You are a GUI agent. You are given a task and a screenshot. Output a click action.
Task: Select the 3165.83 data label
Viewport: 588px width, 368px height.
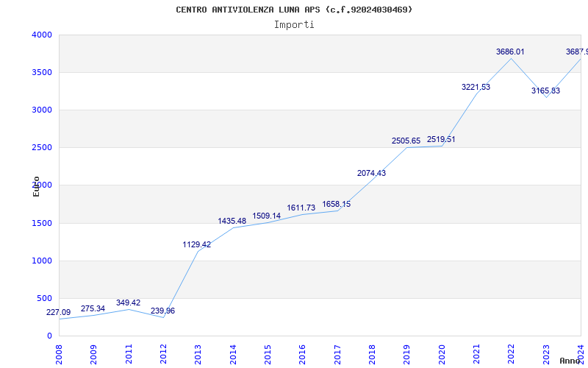545,91
